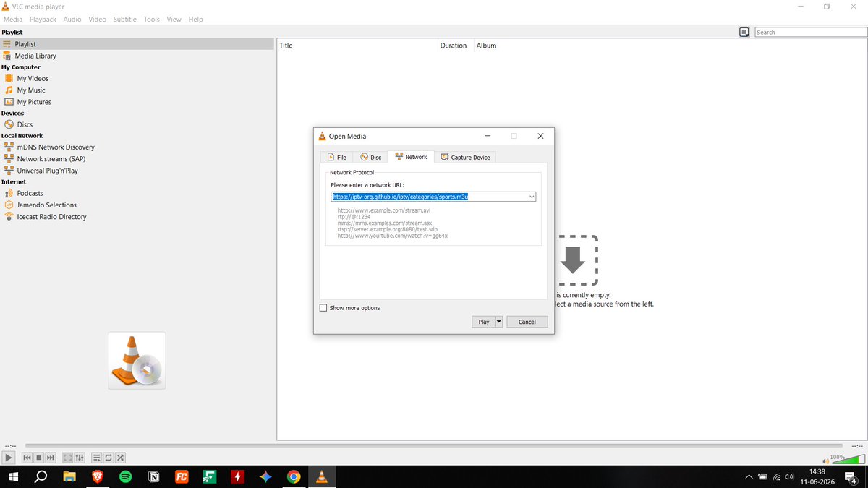The image size is (868, 488).
Task: Open Spotify from taskbar
Action: pos(125,477)
